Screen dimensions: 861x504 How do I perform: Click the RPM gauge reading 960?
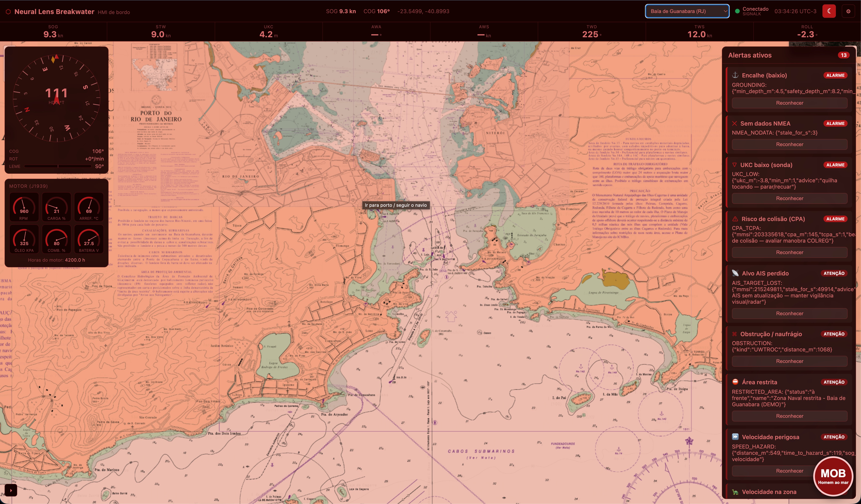pyautogui.click(x=24, y=207)
